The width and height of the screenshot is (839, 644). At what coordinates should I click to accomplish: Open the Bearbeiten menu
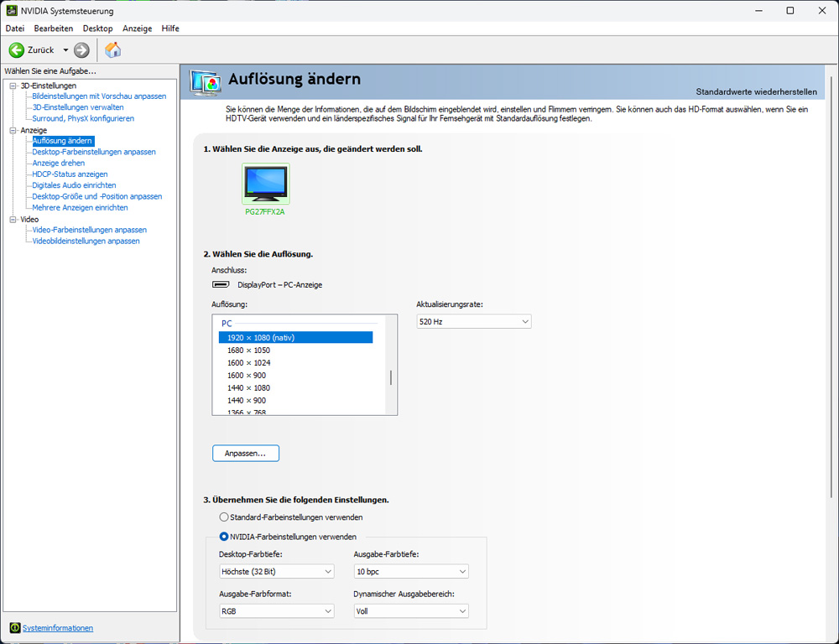coord(54,29)
